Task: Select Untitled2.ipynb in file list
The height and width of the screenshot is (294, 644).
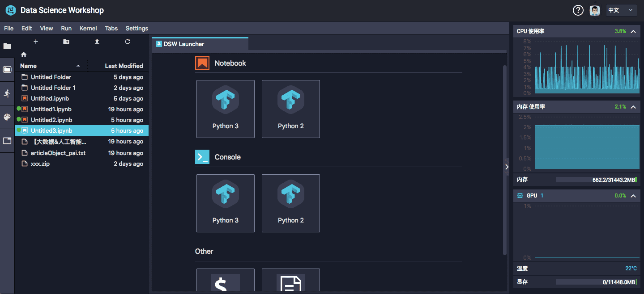Action: click(x=82, y=120)
